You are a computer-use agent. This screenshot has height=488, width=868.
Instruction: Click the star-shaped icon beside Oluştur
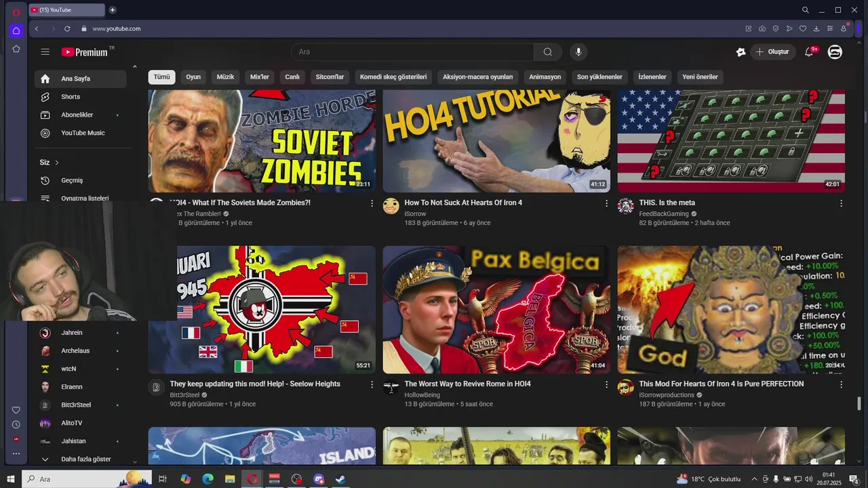click(x=741, y=52)
